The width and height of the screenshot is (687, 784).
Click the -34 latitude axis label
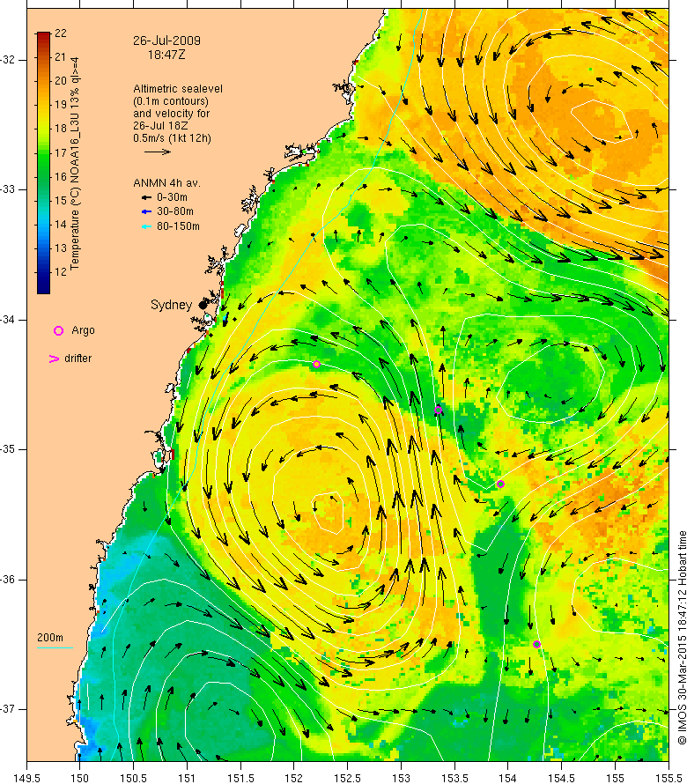click(x=8, y=319)
